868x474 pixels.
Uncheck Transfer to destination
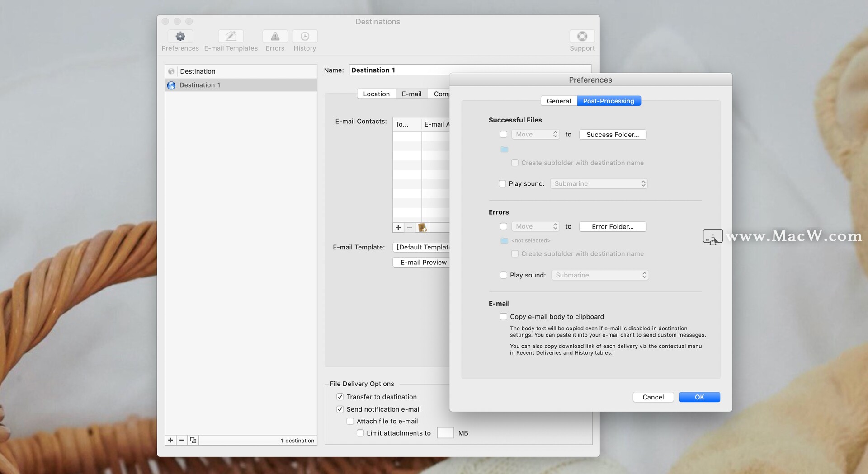point(340,397)
